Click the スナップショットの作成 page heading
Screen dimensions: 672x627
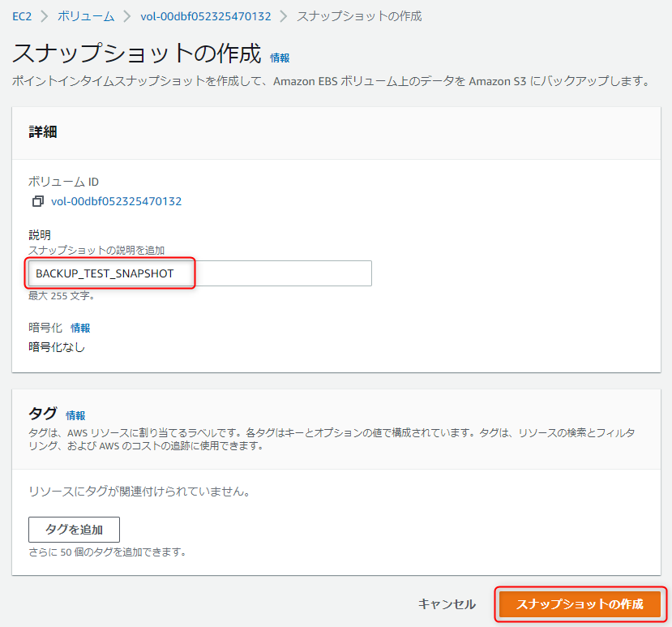(137, 54)
